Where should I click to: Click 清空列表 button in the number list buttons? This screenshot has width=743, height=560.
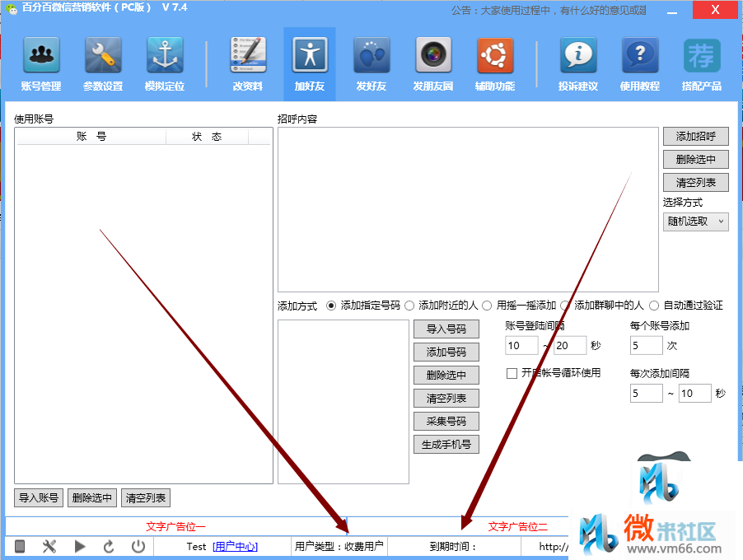446,399
